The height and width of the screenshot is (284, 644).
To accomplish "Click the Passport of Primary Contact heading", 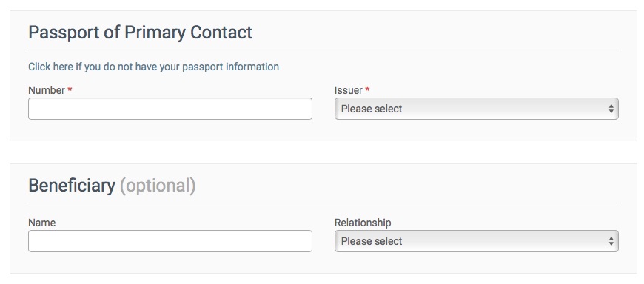I will coord(140,33).
